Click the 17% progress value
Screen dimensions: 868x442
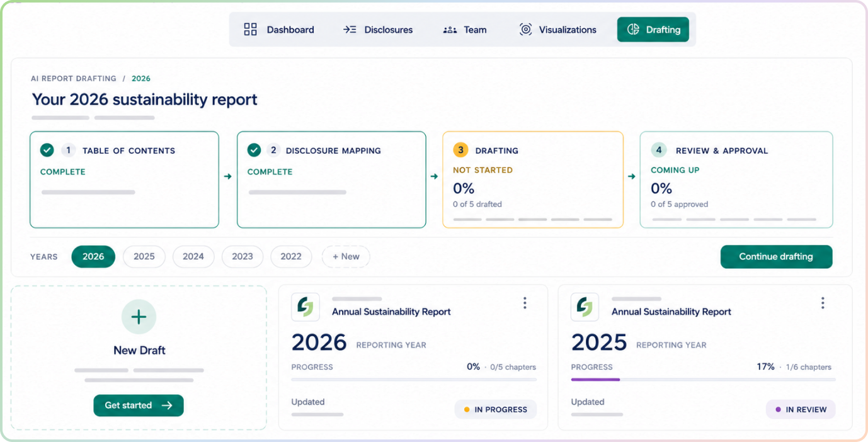coord(765,366)
